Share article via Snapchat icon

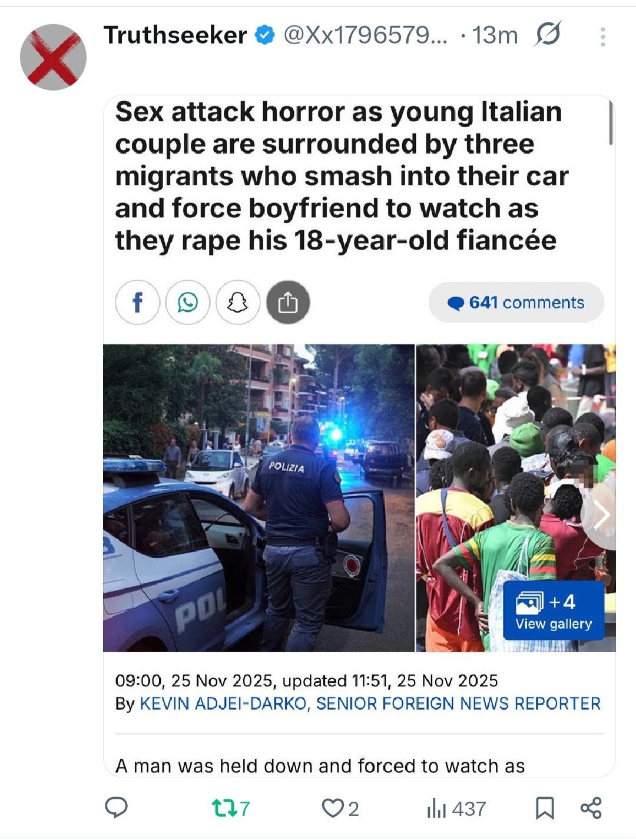click(238, 303)
